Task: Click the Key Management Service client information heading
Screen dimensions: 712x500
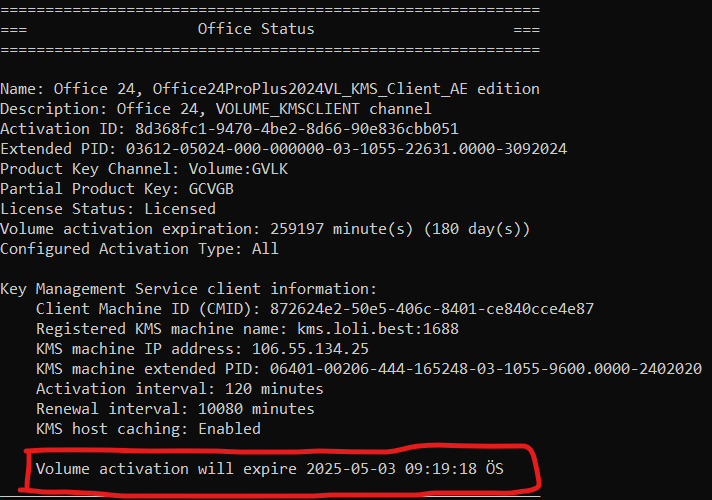Action: coord(189,289)
